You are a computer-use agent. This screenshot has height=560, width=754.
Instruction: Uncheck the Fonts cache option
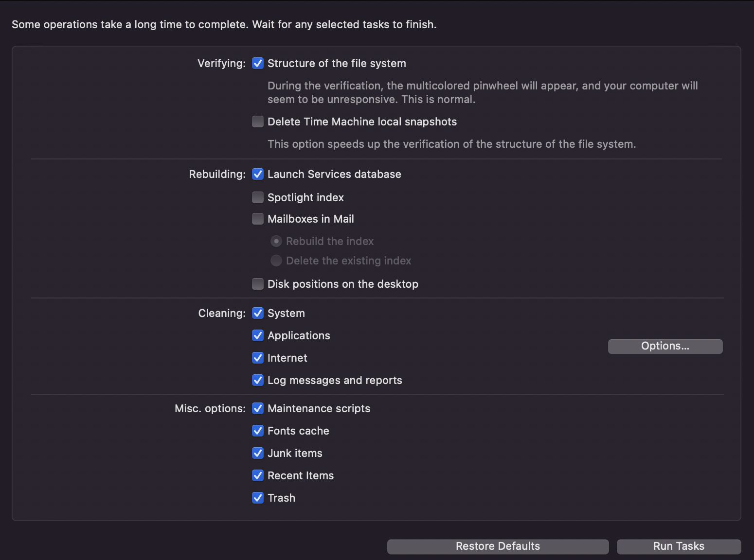pos(258,431)
